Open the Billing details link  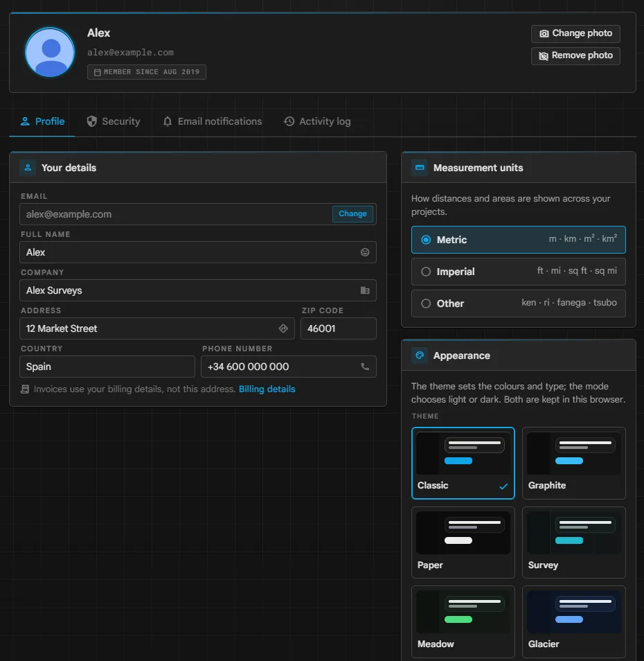(267, 389)
